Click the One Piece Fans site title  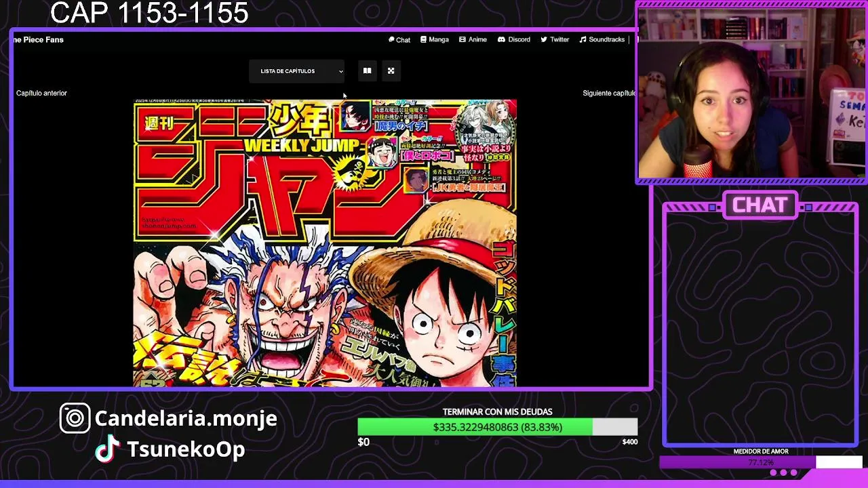coord(38,40)
